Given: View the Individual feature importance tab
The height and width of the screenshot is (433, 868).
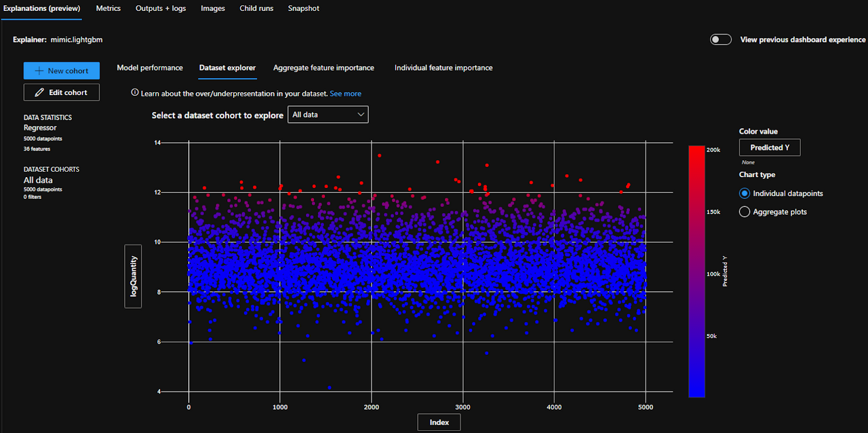Looking at the screenshot, I should 443,67.
